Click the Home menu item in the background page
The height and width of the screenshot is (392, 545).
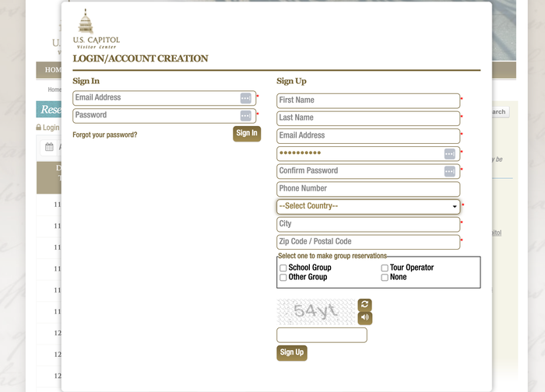click(x=53, y=70)
